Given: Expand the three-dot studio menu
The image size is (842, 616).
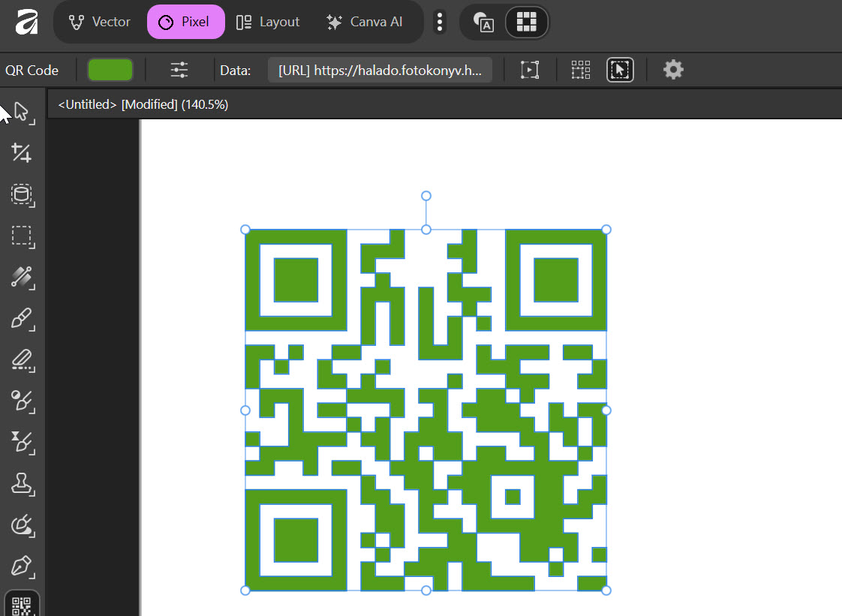Looking at the screenshot, I should tap(440, 23).
